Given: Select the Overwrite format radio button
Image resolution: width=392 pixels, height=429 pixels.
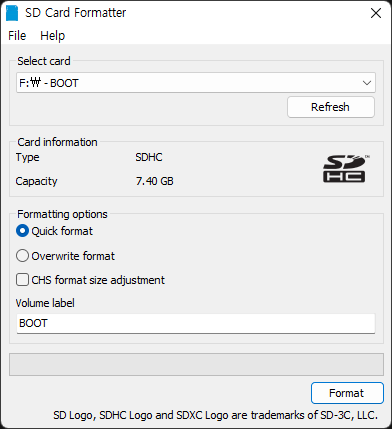Looking at the screenshot, I should point(22,256).
